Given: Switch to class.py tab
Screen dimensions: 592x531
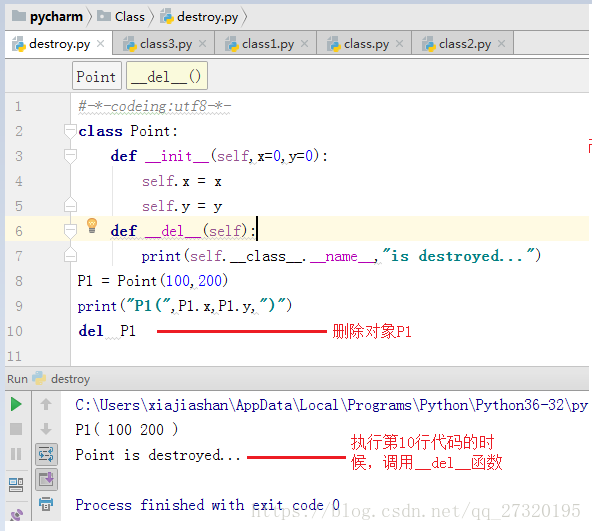Looking at the screenshot, I should pyautogui.click(x=363, y=44).
